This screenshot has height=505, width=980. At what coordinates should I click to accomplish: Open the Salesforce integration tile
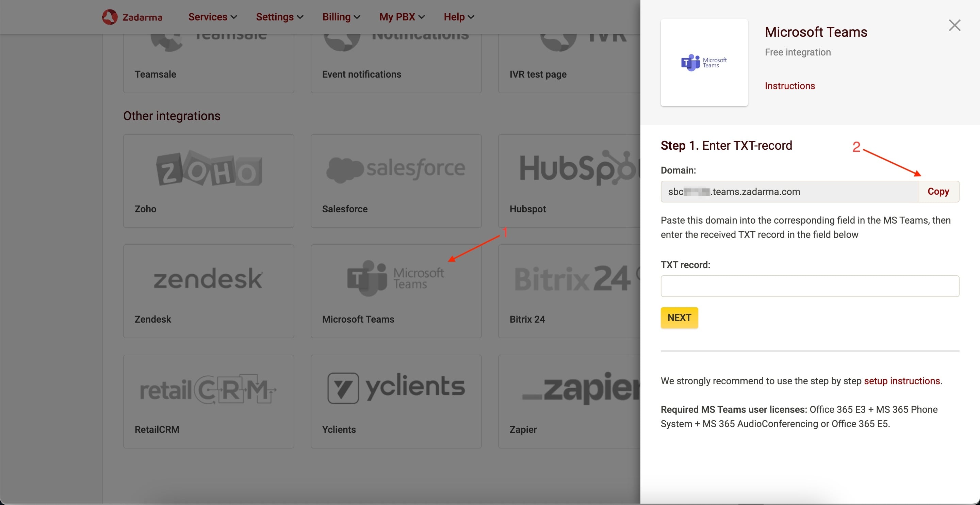point(396,181)
